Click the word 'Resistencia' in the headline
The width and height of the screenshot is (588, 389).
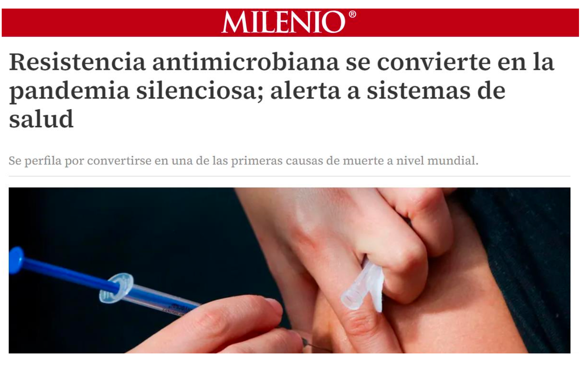78,62
